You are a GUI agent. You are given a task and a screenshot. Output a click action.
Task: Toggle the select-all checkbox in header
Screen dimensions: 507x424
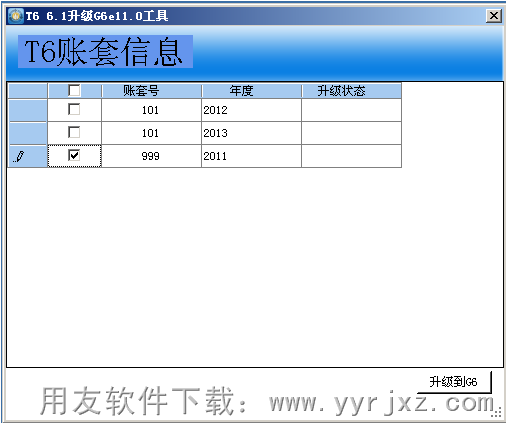(x=74, y=90)
